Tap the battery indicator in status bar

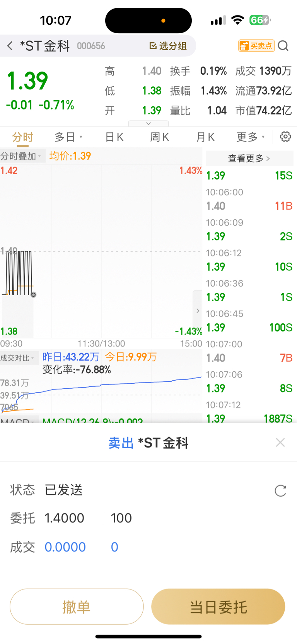pyautogui.click(x=260, y=20)
